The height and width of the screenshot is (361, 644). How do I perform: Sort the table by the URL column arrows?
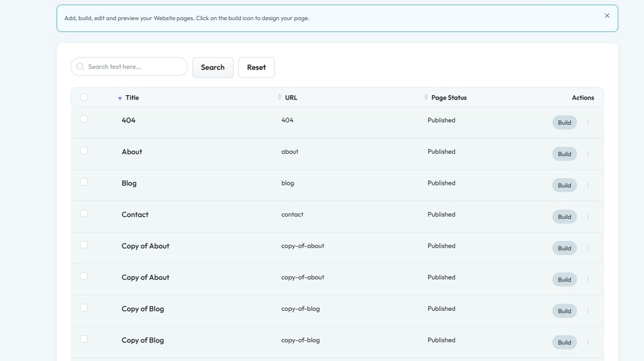tap(279, 97)
